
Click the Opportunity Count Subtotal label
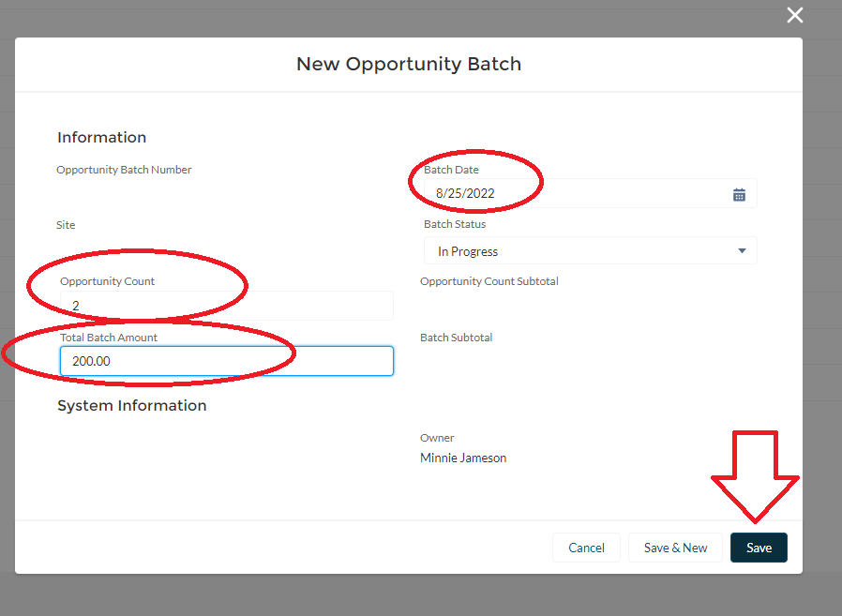pyautogui.click(x=489, y=281)
